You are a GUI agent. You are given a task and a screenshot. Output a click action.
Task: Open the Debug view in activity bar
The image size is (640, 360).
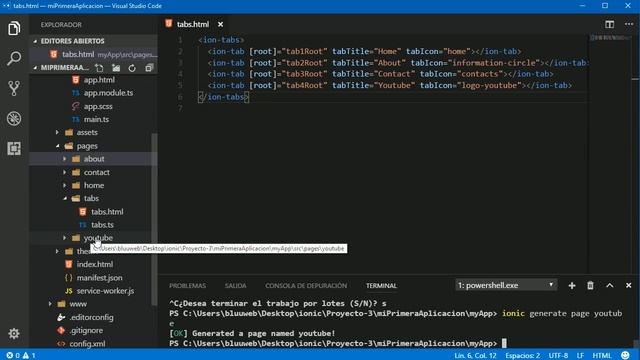point(14,118)
